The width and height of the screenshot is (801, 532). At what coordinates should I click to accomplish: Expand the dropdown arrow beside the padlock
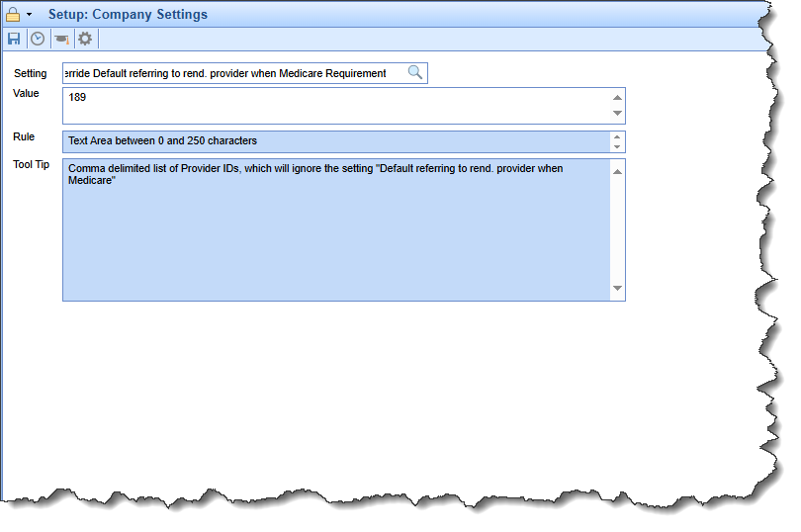tap(29, 14)
